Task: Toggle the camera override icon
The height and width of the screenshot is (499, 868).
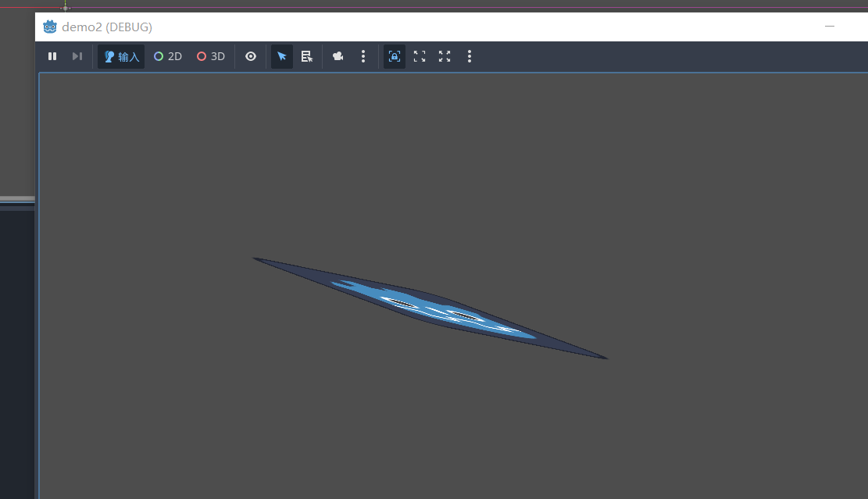Action: (x=338, y=56)
